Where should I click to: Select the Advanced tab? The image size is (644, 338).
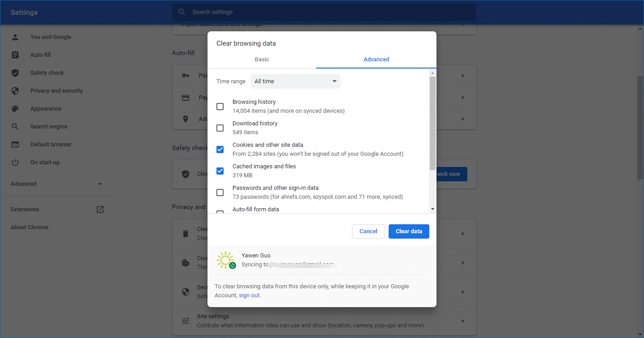[376, 59]
